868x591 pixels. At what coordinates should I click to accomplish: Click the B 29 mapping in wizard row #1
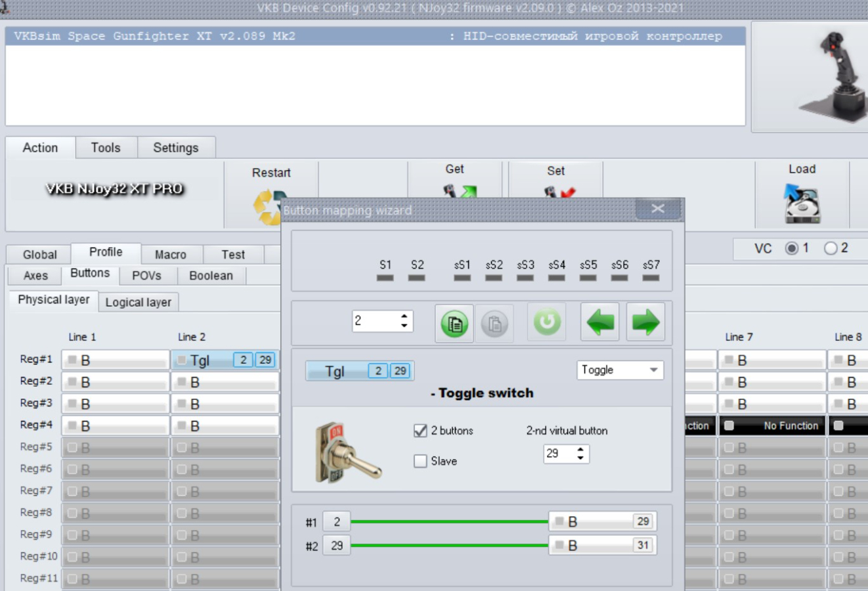(x=602, y=521)
